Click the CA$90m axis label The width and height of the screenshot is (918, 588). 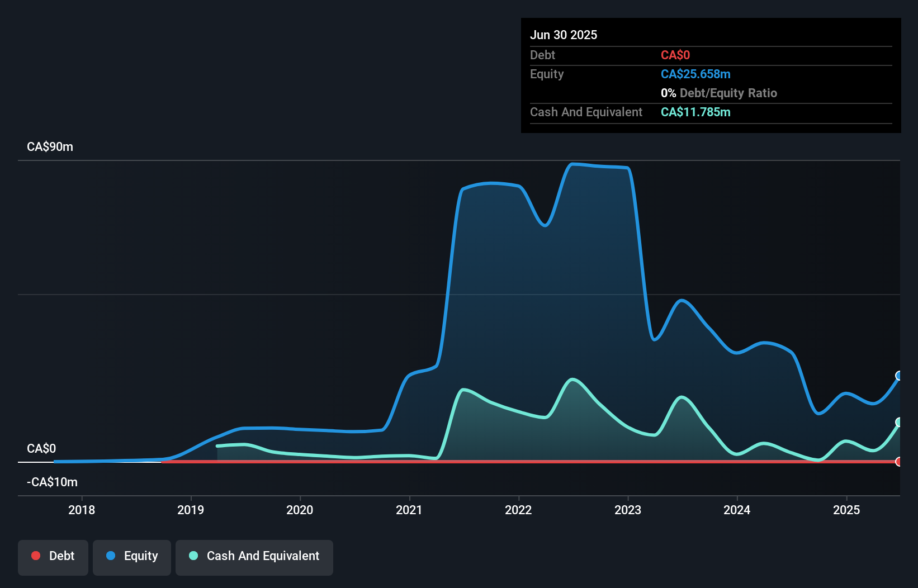(50, 146)
